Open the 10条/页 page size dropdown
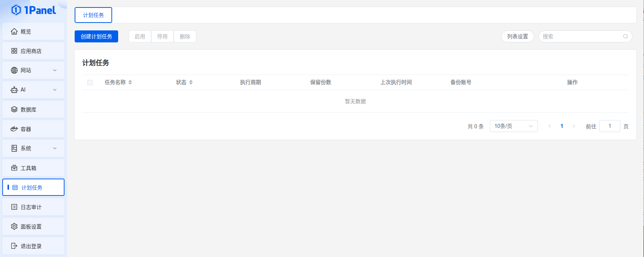Screen dimensions: 644x257 (x=514, y=126)
